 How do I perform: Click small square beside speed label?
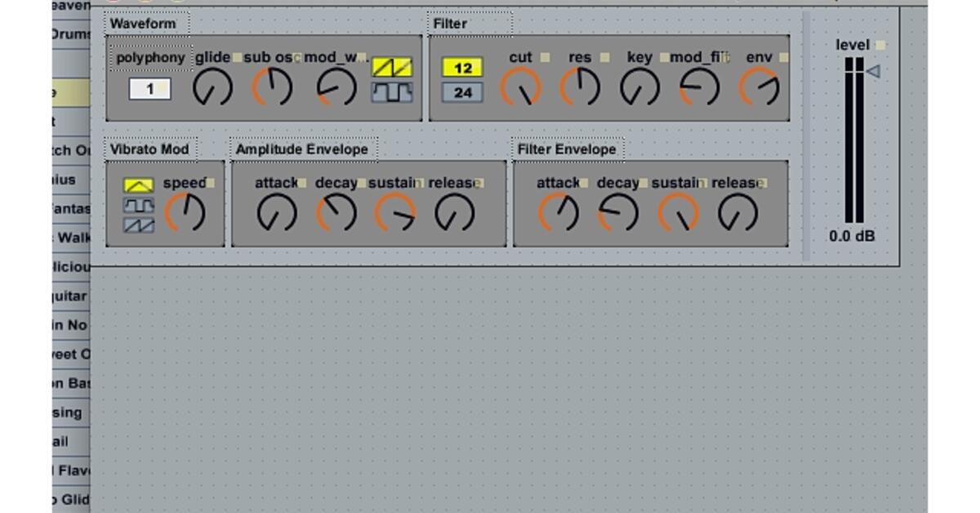[211, 183]
